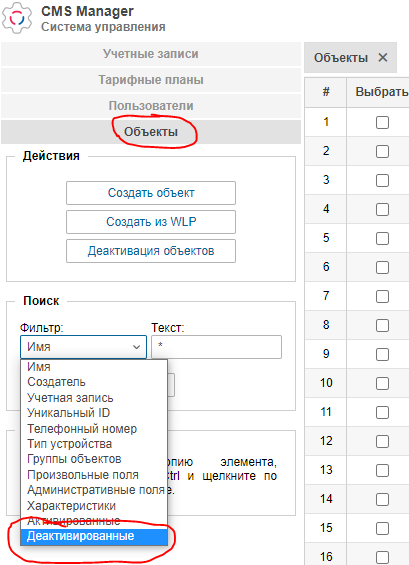Check the box for row 15

click(x=382, y=529)
